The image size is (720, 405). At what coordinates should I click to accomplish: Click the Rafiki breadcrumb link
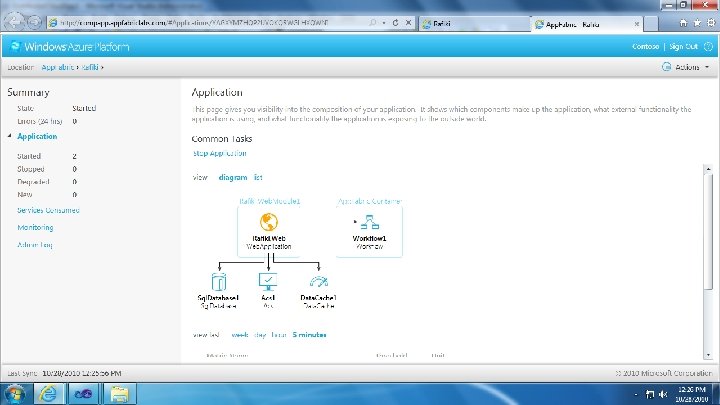point(90,67)
